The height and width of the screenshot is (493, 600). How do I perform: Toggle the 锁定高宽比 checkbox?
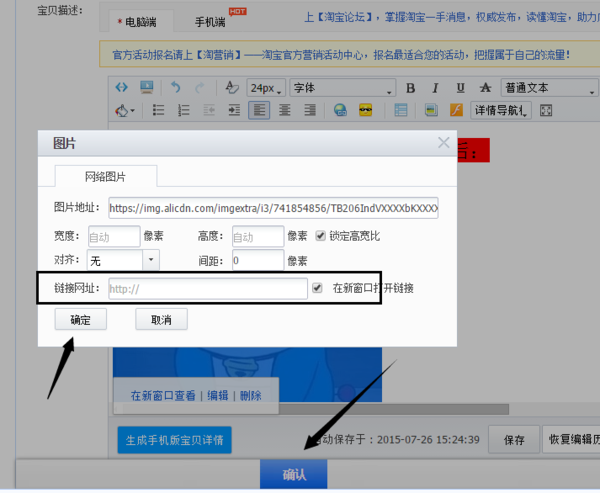(x=321, y=236)
